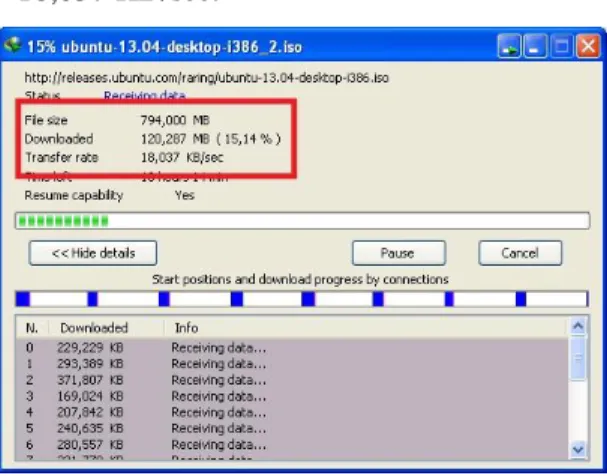Select connection row 169,024 KB
This screenshot has width=607, height=476.
coord(293,396)
